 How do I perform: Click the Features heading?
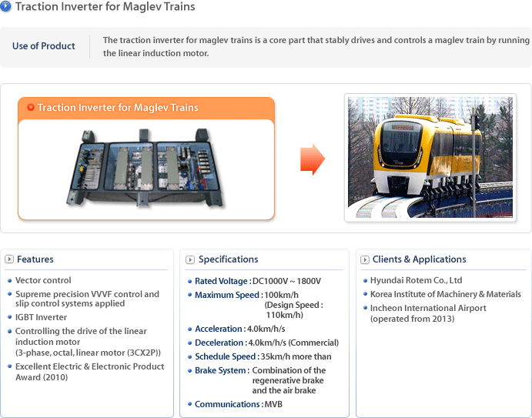coord(35,259)
